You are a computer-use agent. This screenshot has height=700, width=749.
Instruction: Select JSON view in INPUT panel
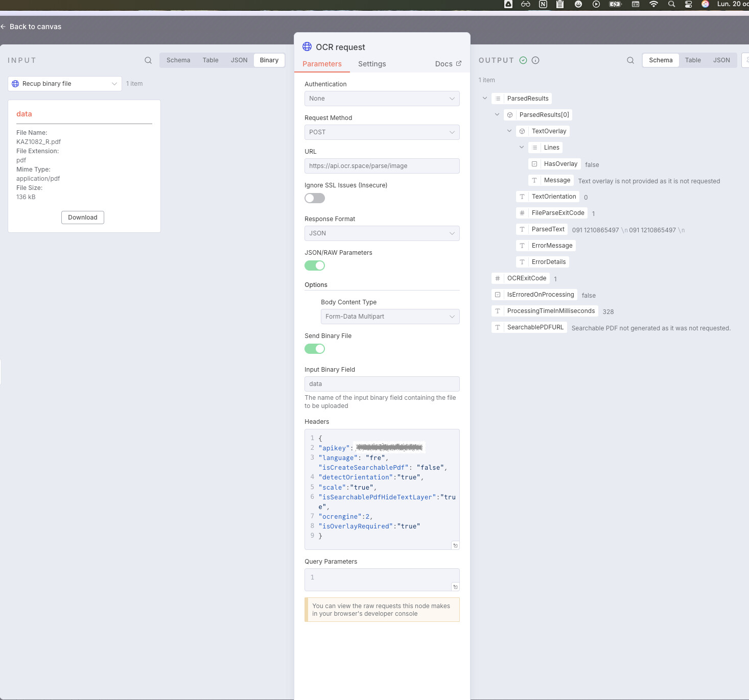(x=239, y=60)
